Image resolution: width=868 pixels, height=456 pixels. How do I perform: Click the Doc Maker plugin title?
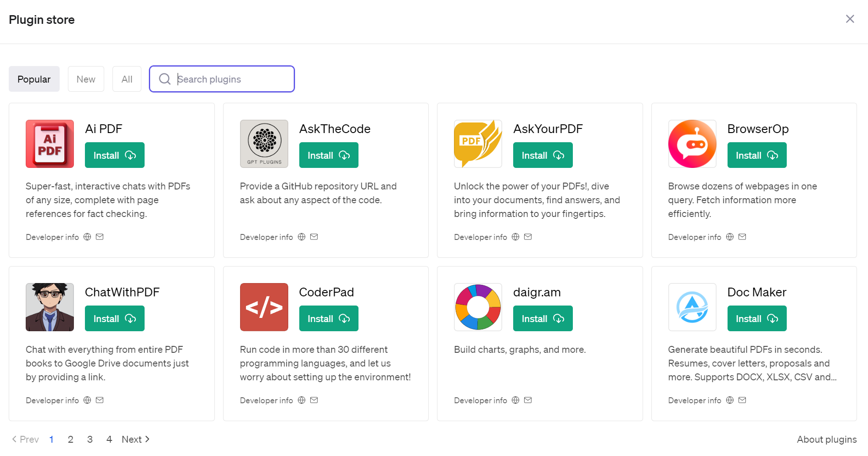coord(757,292)
